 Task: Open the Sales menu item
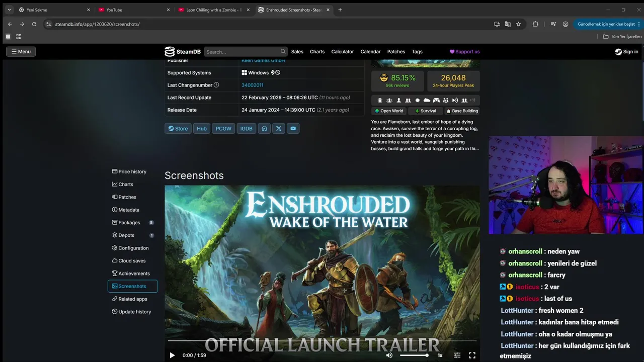tap(297, 51)
